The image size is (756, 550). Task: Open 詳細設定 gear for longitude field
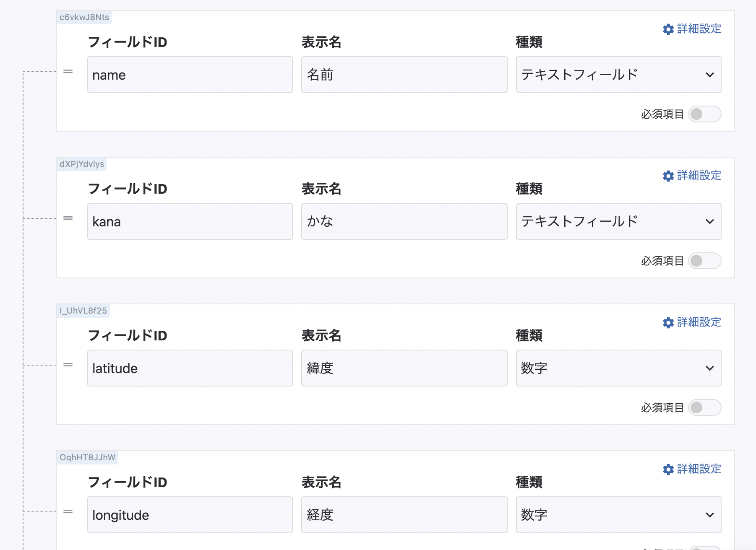coord(692,469)
